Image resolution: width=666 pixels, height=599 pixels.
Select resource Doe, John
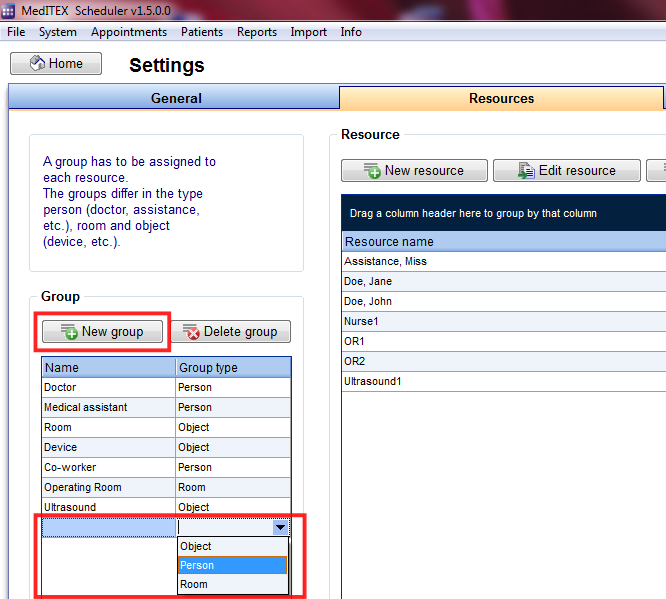point(504,301)
